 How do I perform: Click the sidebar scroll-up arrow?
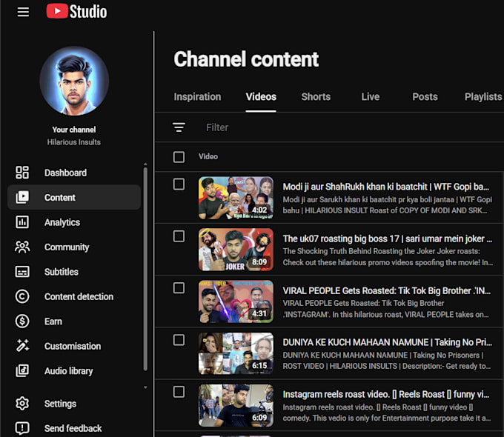pyautogui.click(x=145, y=164)
